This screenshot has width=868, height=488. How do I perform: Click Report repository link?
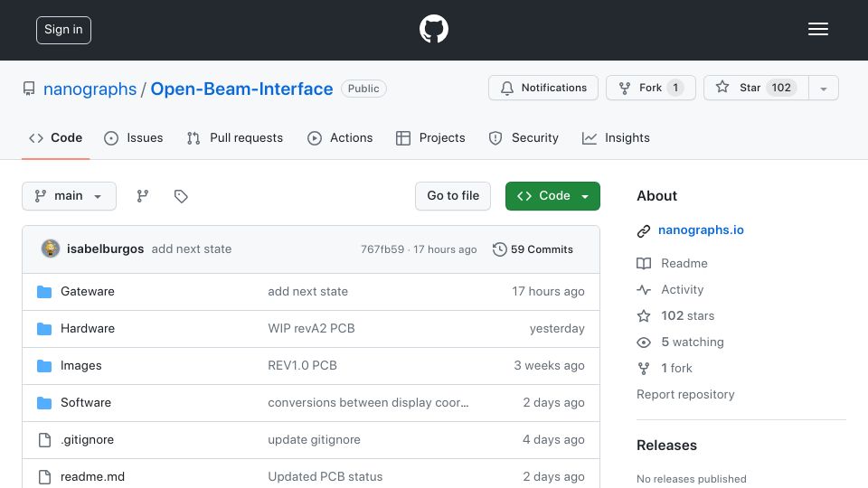[685, 395]
